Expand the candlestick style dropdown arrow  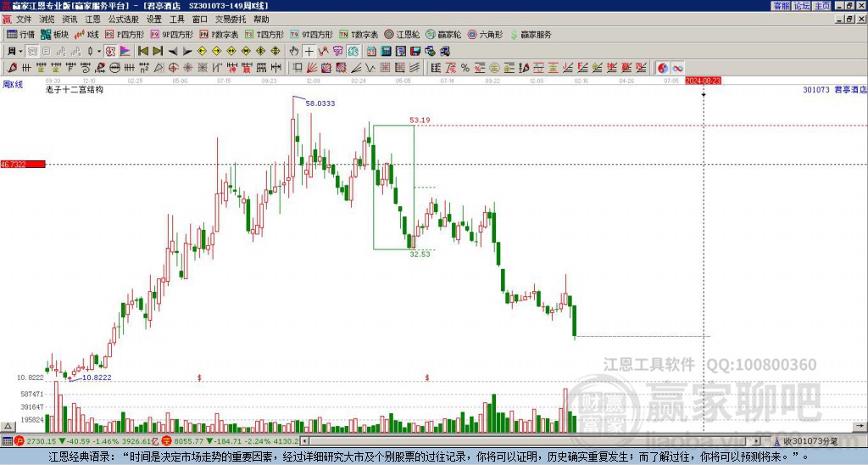tap(98, 51)
